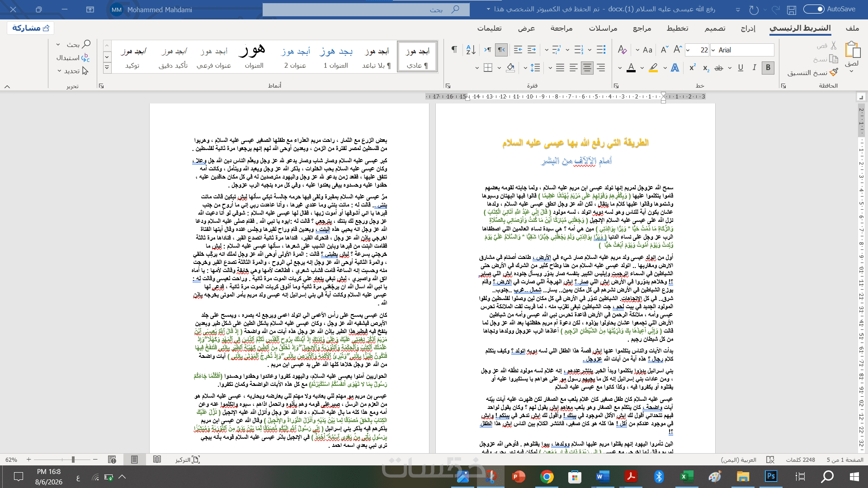Viewport: 868px width, 488px height.
Task: Click the decrease indent icon
Action: (532, 50)
